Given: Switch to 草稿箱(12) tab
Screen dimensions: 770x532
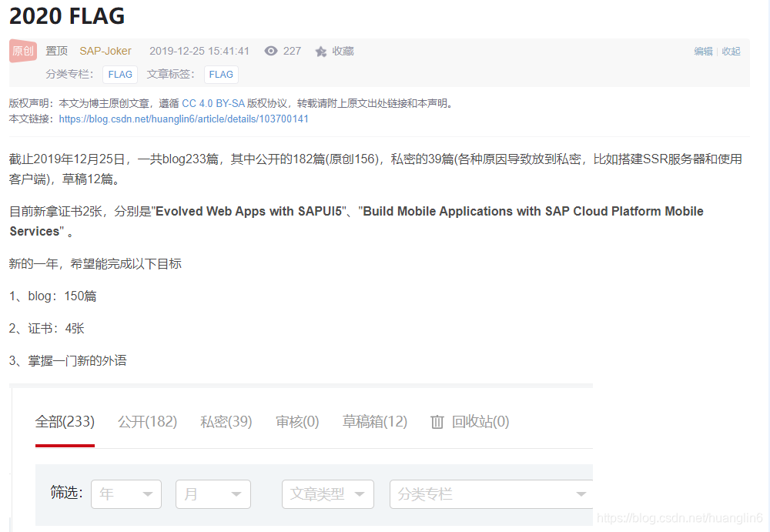Looking at the screenshot, I should pyautogui.click(x=375, y=421).
